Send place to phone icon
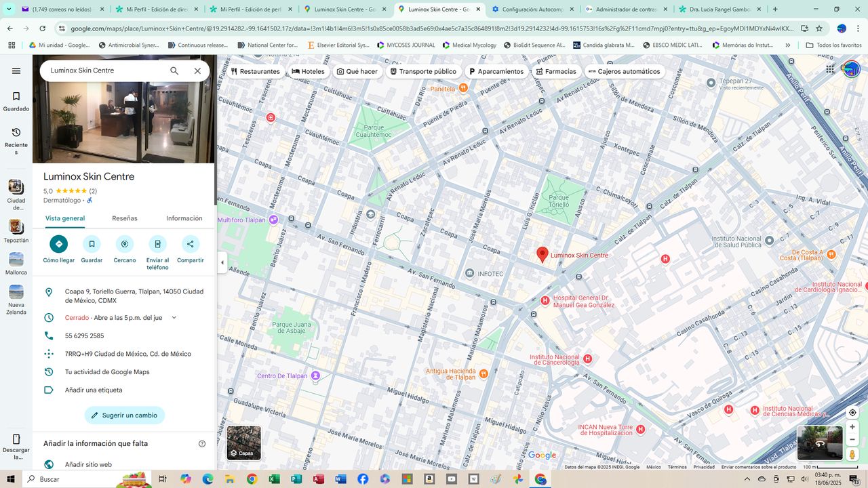 (x=157, y=244)
